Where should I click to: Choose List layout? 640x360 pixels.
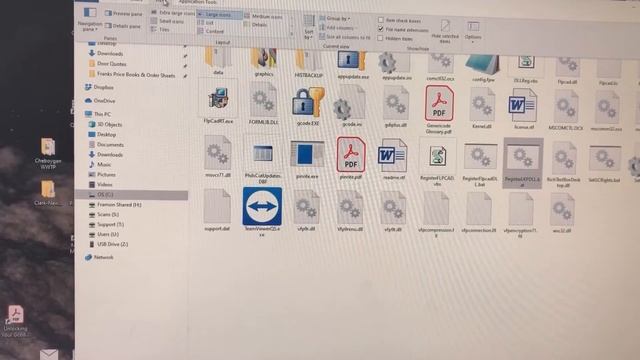pos(206,23)
